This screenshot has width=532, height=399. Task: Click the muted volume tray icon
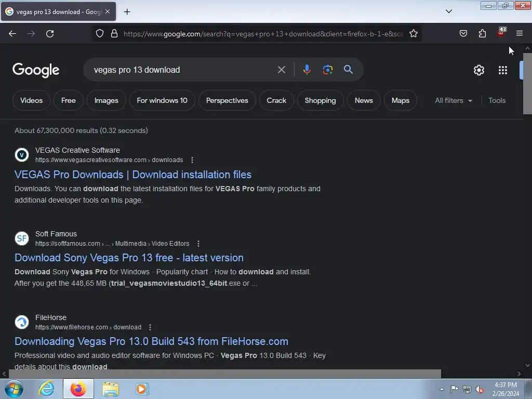tap(480, 389)
